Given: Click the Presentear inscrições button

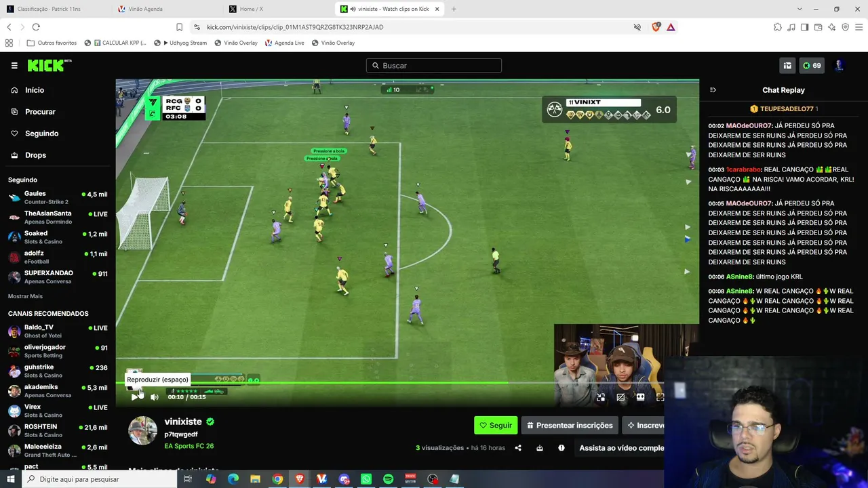Looking at the screenshot, I should point(570,426).
